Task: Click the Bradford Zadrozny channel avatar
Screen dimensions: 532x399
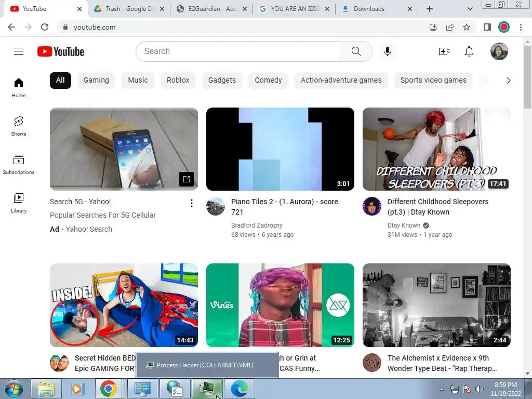Action: click(x=216, y=206)
